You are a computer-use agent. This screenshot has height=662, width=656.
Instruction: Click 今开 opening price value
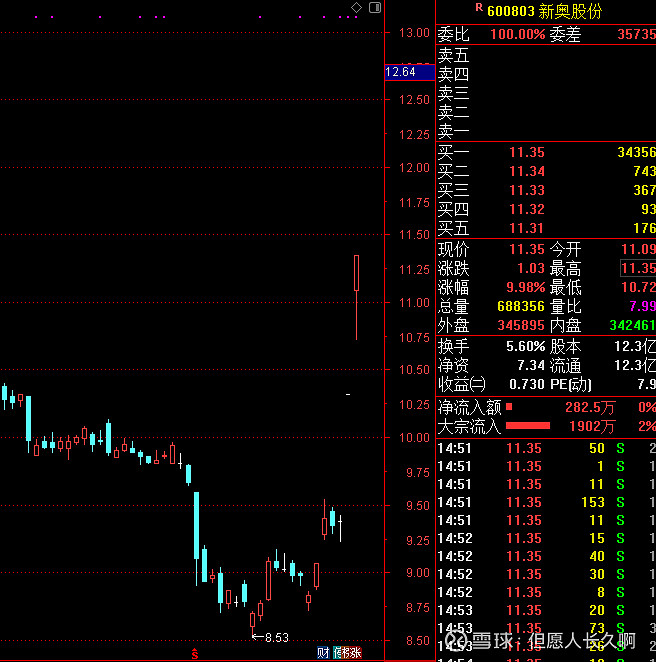click(638, 249)
